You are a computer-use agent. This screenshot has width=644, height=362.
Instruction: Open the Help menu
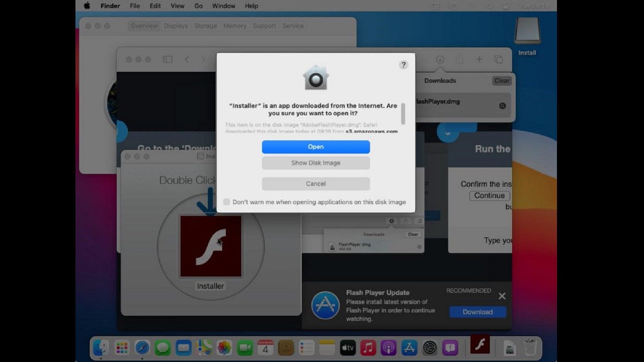[252, 6]
